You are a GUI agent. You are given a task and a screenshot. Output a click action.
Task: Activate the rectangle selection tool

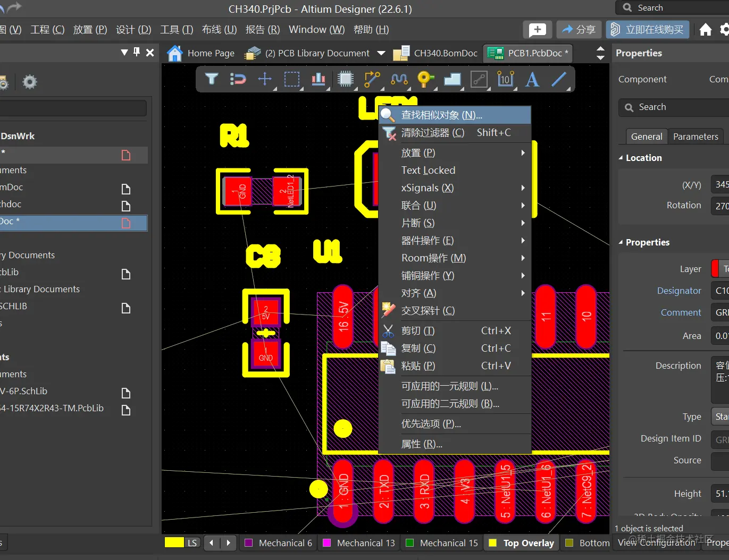[292, 79]
